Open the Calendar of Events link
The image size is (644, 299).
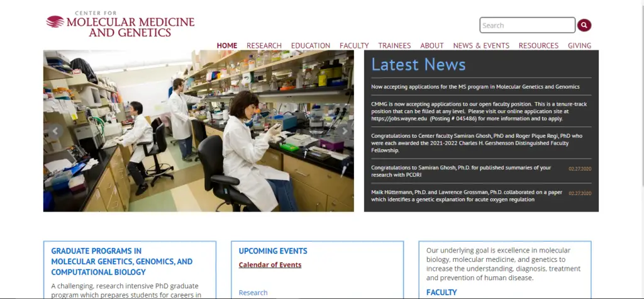270,265
